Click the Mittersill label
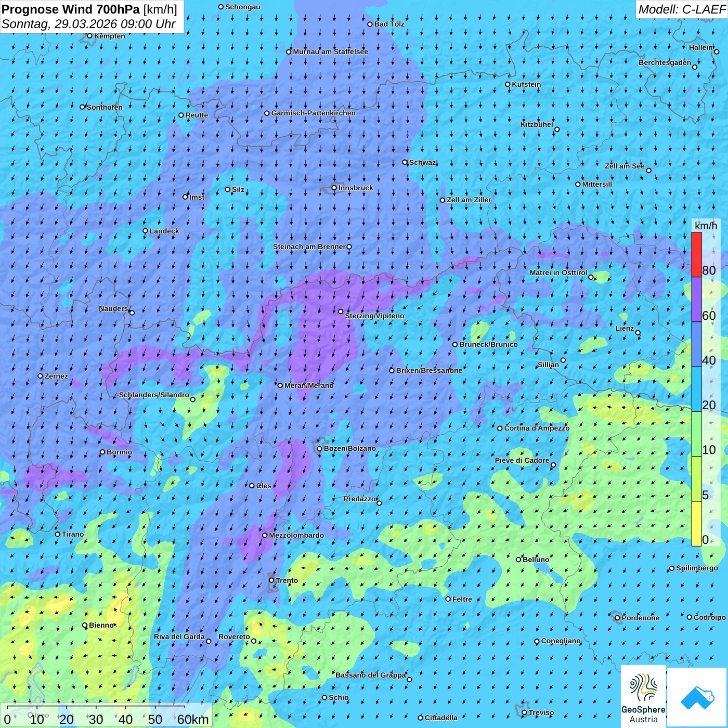728x728 pixels. 597,184
